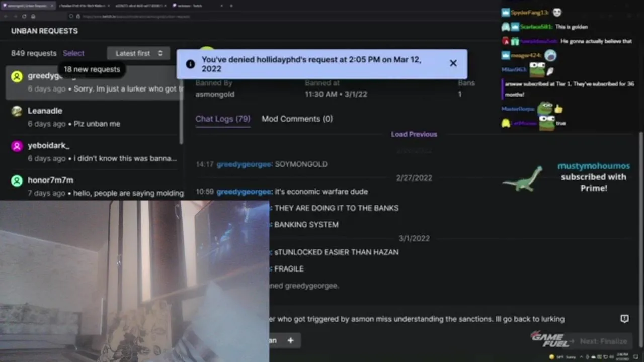This screenshot has height=362, width=644.
Task: Switch to the Mod Comments (0) tab
Action: point(297,119)
